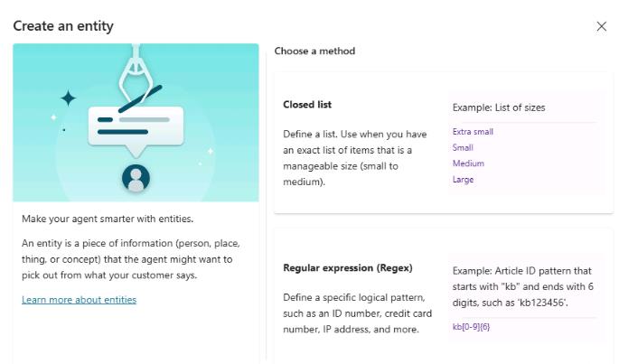Click the Medium example size item
The height and width of the screenshot is (364, 619).
(468, 163)
